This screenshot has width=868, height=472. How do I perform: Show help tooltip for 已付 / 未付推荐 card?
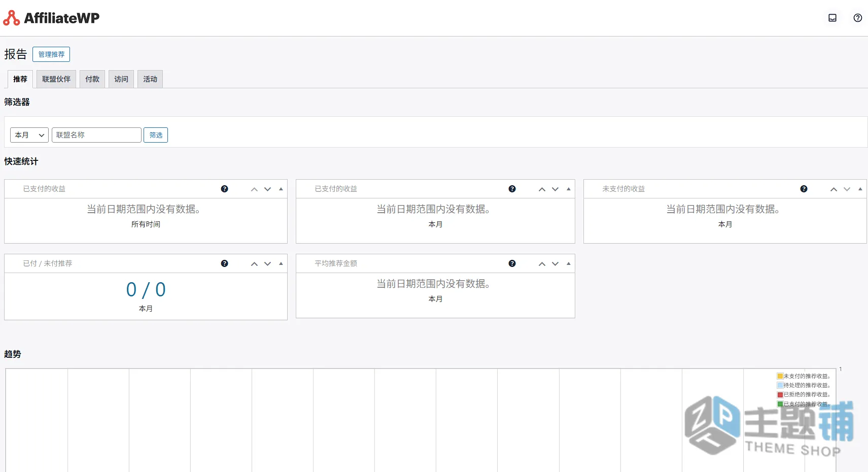click(224, 263)
